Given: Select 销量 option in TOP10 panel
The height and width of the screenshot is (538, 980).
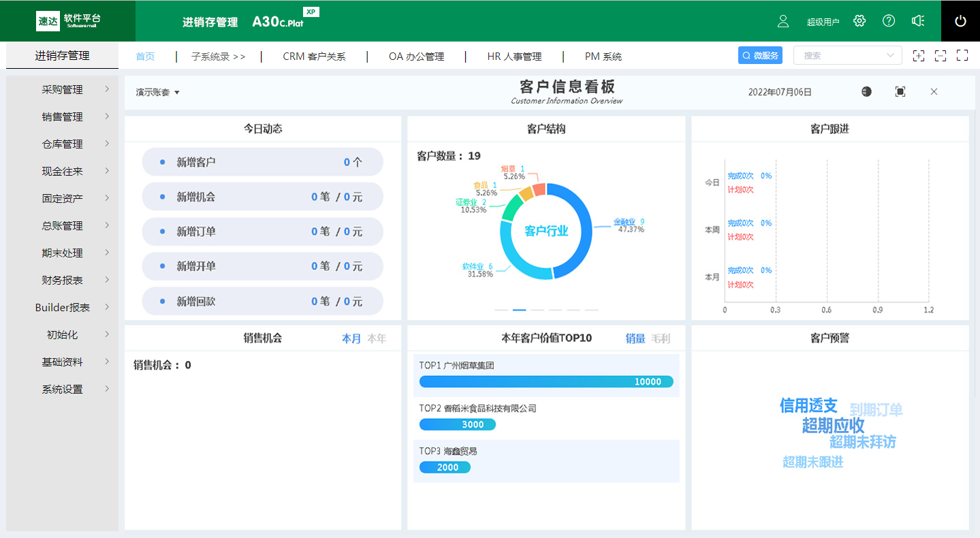Looking at the screenshot, I should (636, 338).
